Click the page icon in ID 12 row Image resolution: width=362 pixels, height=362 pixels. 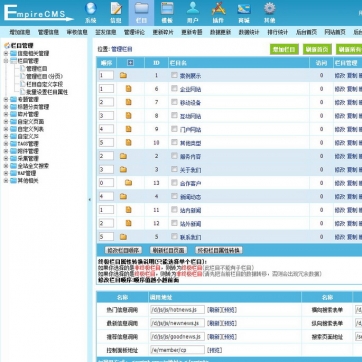[128, 223]
